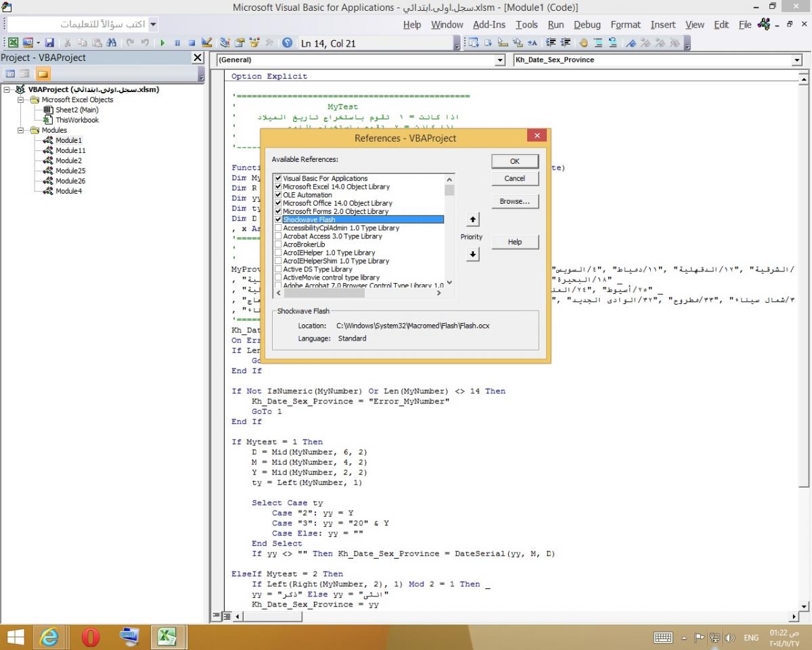Close the Project panel with X
Screen dimensions: 812x650
(198, 58)
